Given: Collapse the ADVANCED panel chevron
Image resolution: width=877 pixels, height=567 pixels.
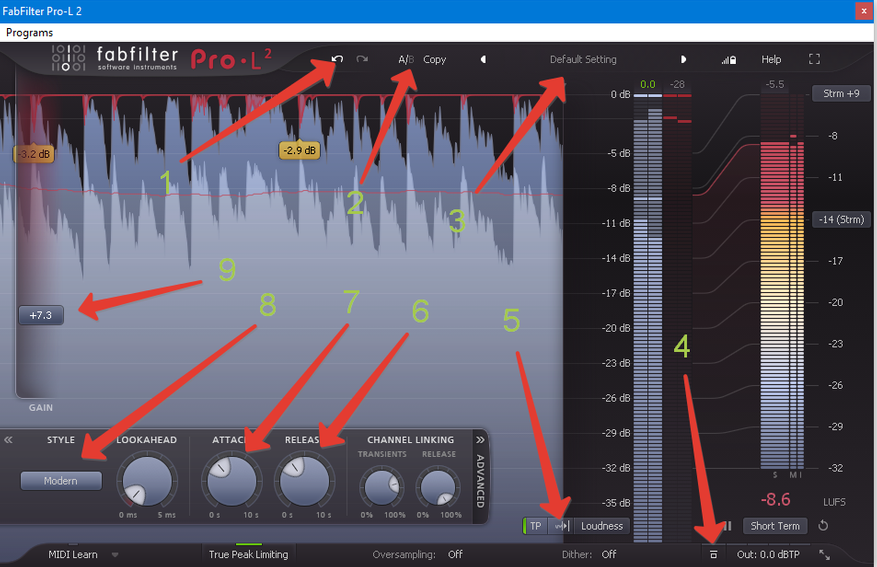Looking at the screenshot, I should [x=480, y=440].
